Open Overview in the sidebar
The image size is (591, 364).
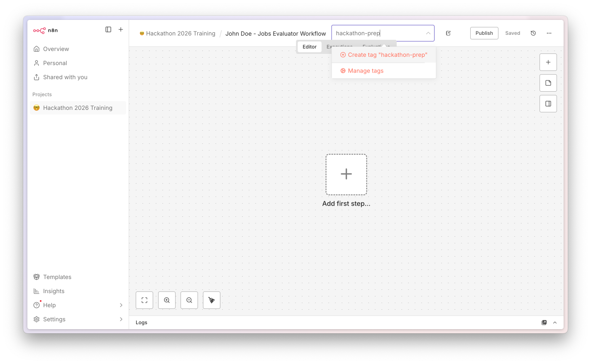click(x=78, y=49)
